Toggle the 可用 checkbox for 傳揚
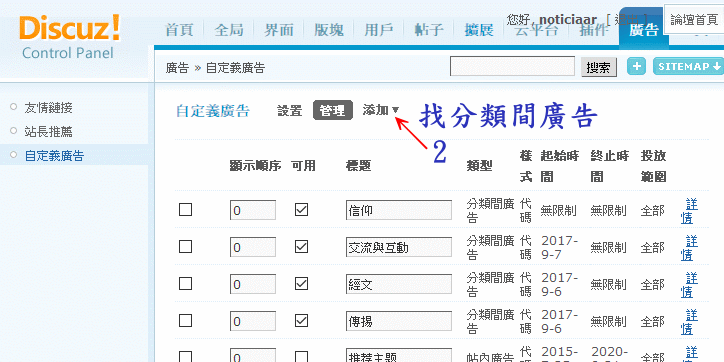724x362 pixels. tap(302, 320)
